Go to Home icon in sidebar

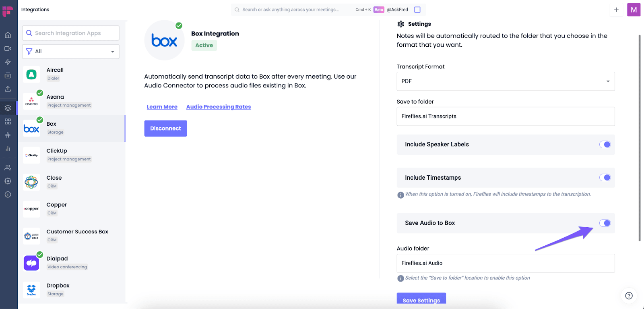pos(8,35)
